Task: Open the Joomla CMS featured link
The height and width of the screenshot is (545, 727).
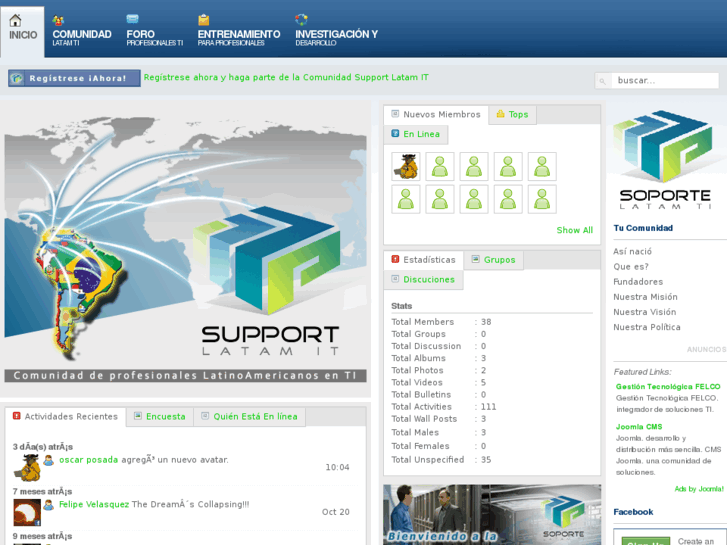Action: coord(639,427)
